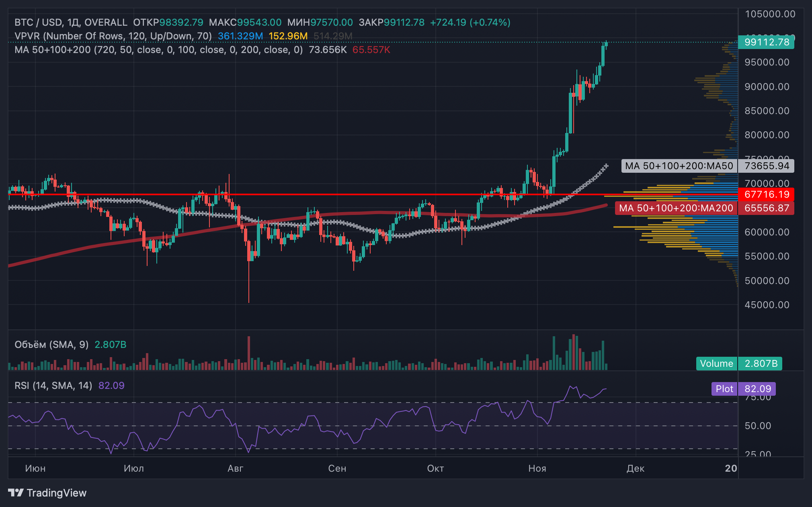Click the 90000.00 price axis tick
This screenshot has height=507, width=812.
pyautogui.click(x=767, y=87)
